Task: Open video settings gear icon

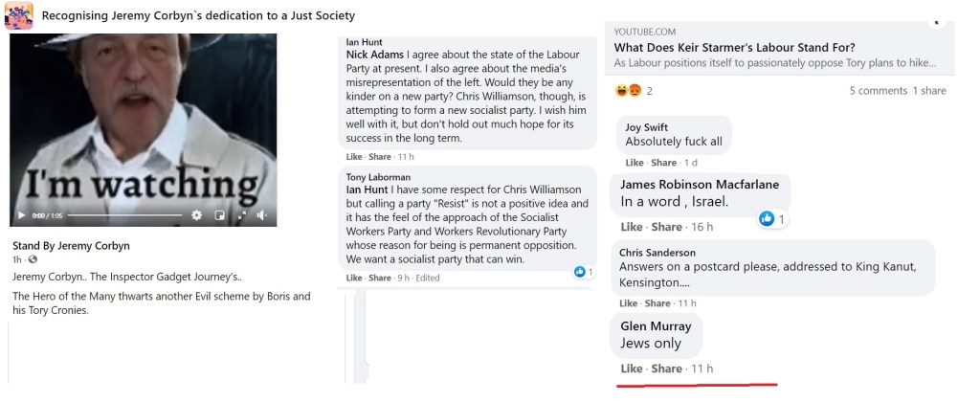Action: coord(196,215)
